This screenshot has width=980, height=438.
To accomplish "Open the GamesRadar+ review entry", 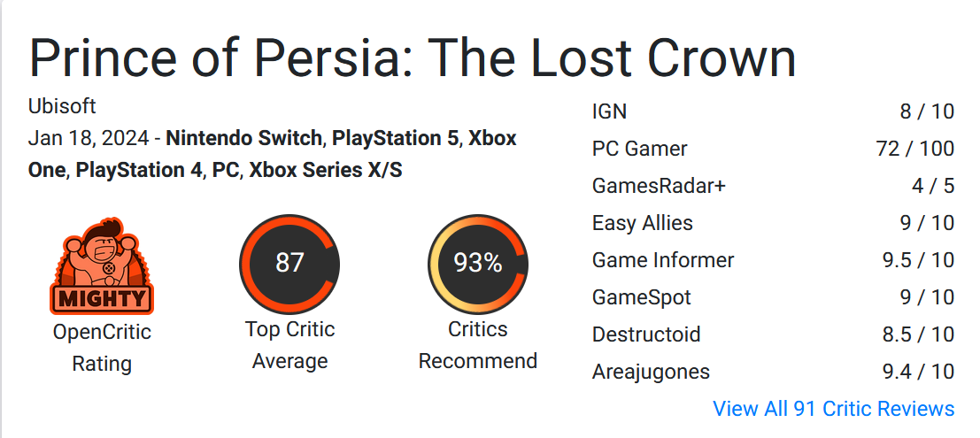I will 773,186.
